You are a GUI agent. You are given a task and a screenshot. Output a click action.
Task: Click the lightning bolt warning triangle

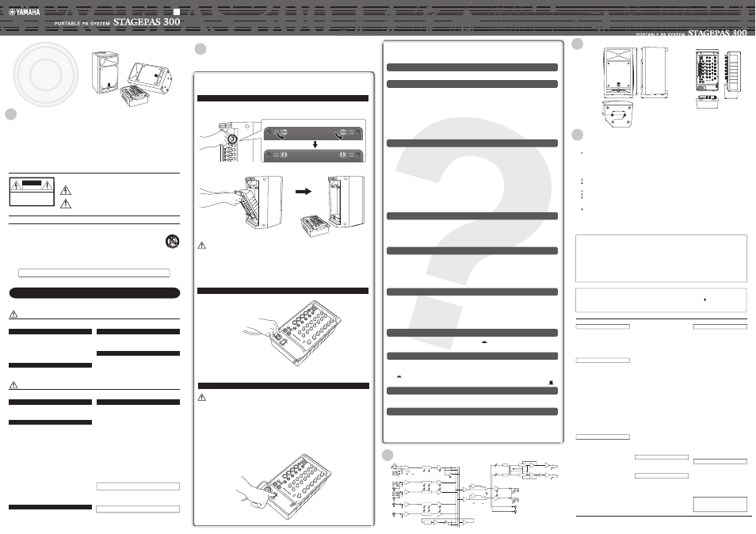pos(66,190)
